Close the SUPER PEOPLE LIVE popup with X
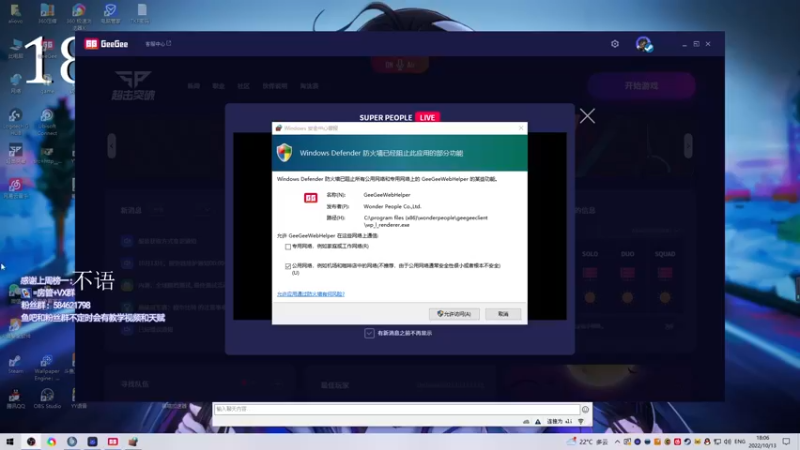Viewport: 800px width, 450px height. 587,116
